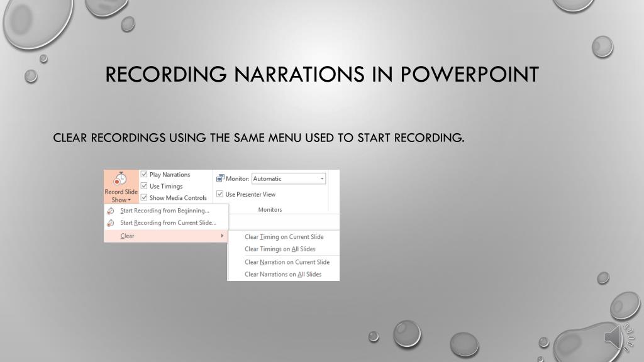Toggle the Use Presenter View checkbox
644x362 pixels.
coord(219,194)
